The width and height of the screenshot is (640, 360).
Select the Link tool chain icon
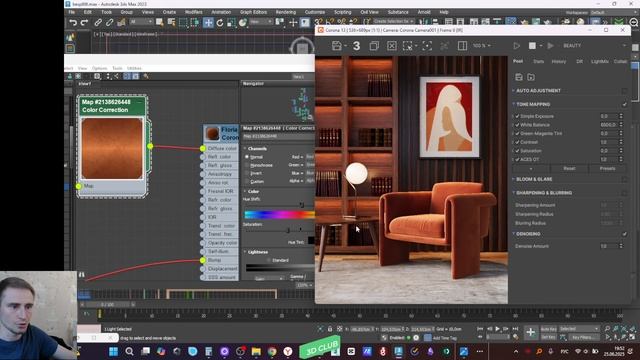[x=98, y=22]
